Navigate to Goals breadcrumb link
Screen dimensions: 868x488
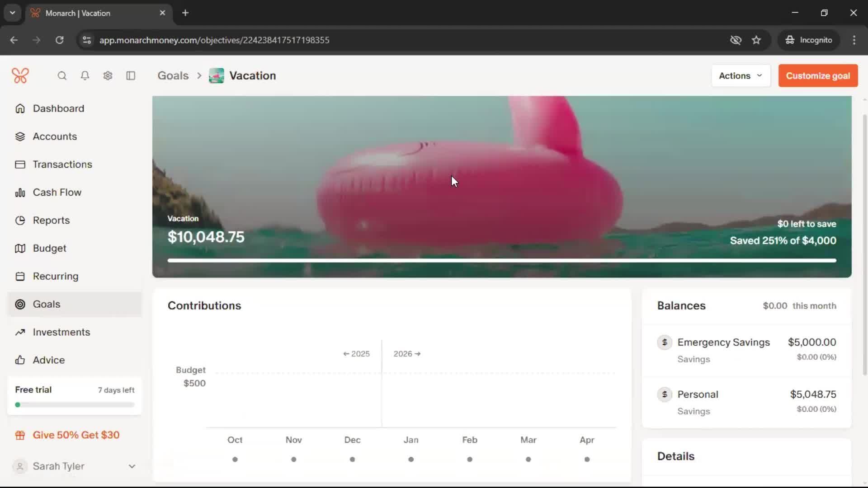click(173, 75)
